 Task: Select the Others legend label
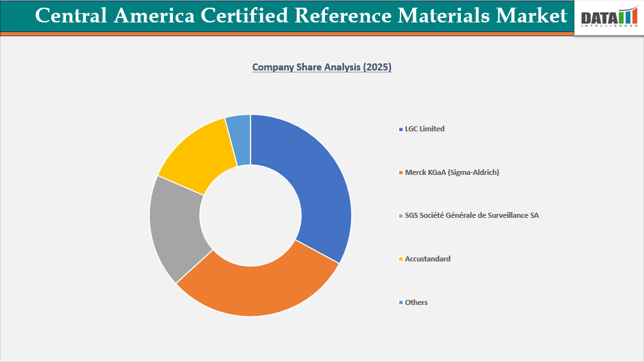(x=416, y=302)
